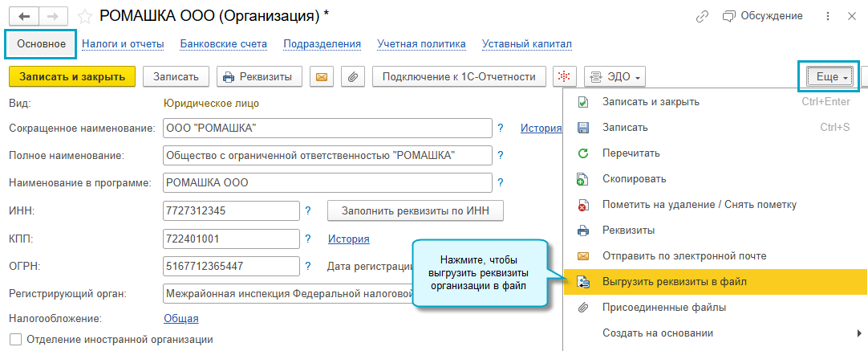The image size is (868, 351).
Task: Open attached files via paperclip toolbar icon
Action: pyautogui.click(x=353, y=77)
